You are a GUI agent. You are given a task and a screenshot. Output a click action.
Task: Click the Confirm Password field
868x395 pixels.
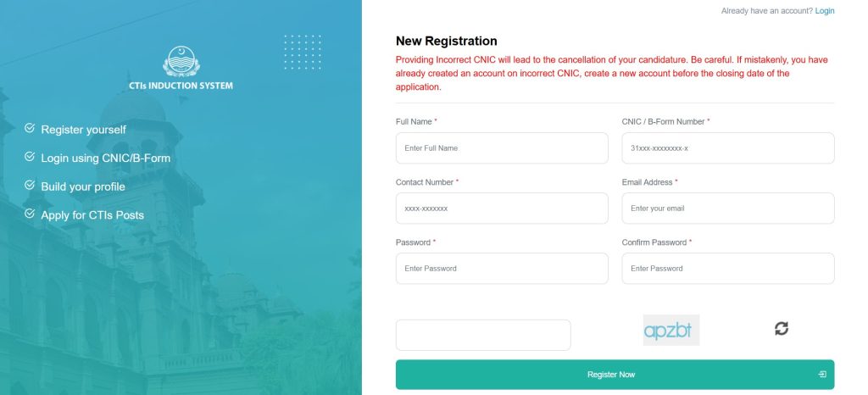(x=728, y=269)
